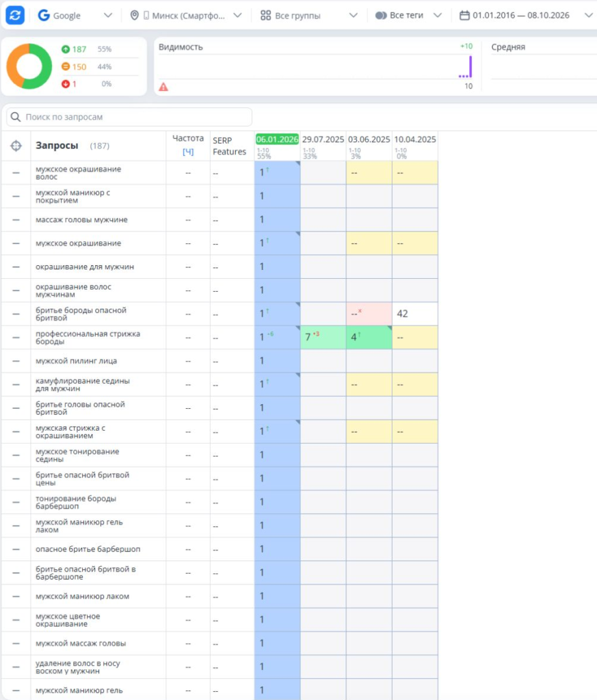Image resolution: width=597 pixels, height=700 pixels.
Task: Click query мужской пилинг лица
Action: (77, 361)
